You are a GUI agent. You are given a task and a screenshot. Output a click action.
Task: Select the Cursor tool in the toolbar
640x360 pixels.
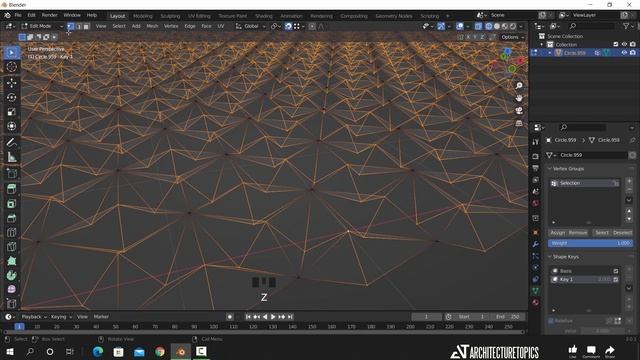11,67
